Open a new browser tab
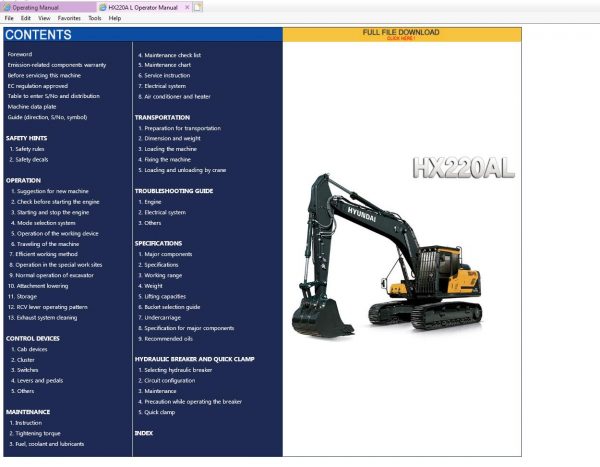This screenshot has width=600, height=467. pyautogui.click(x=197, y=7)
